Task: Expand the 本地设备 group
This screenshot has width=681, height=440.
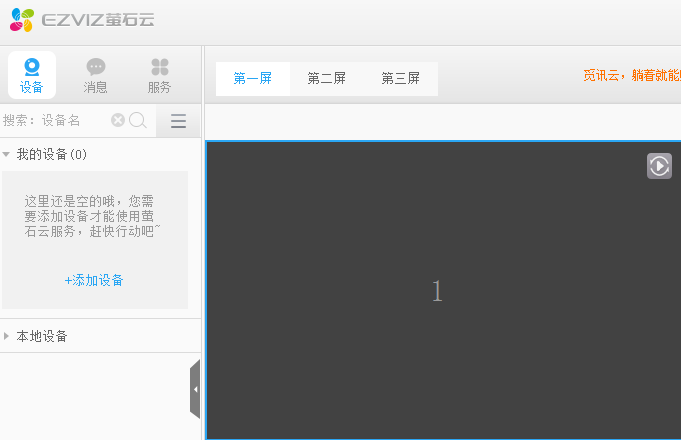Action: [x=6, y=336]
